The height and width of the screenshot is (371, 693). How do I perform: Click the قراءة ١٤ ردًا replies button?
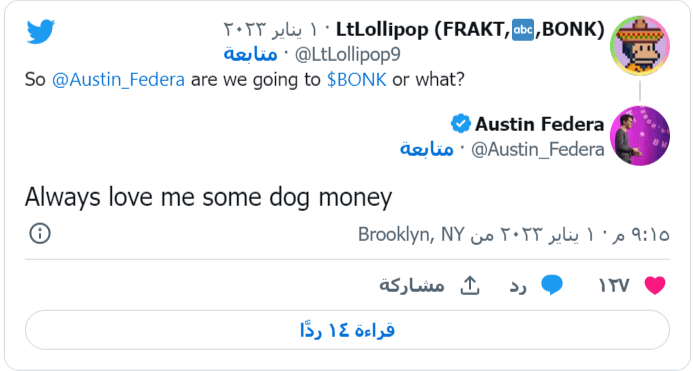point(347,330)
